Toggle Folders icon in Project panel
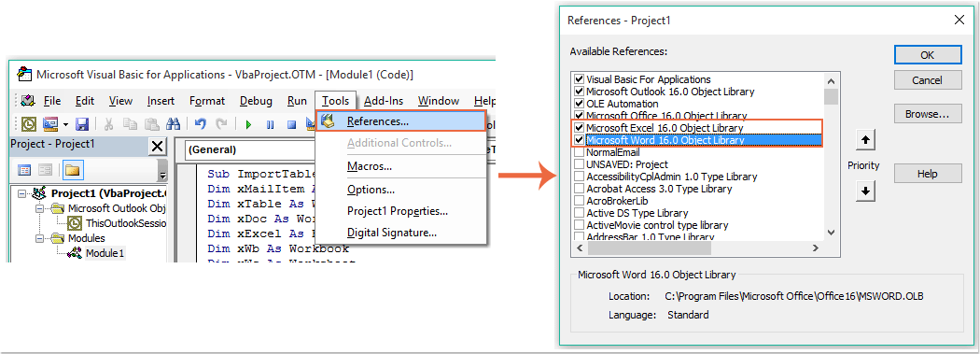980x354 pixels. (x=73, y=169)
